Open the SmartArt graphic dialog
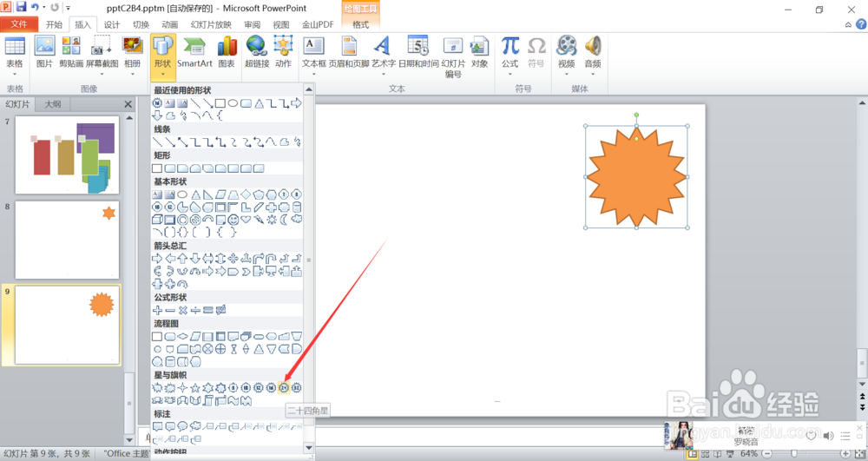This screenshot has height=461, width=868. coord(194,52)
